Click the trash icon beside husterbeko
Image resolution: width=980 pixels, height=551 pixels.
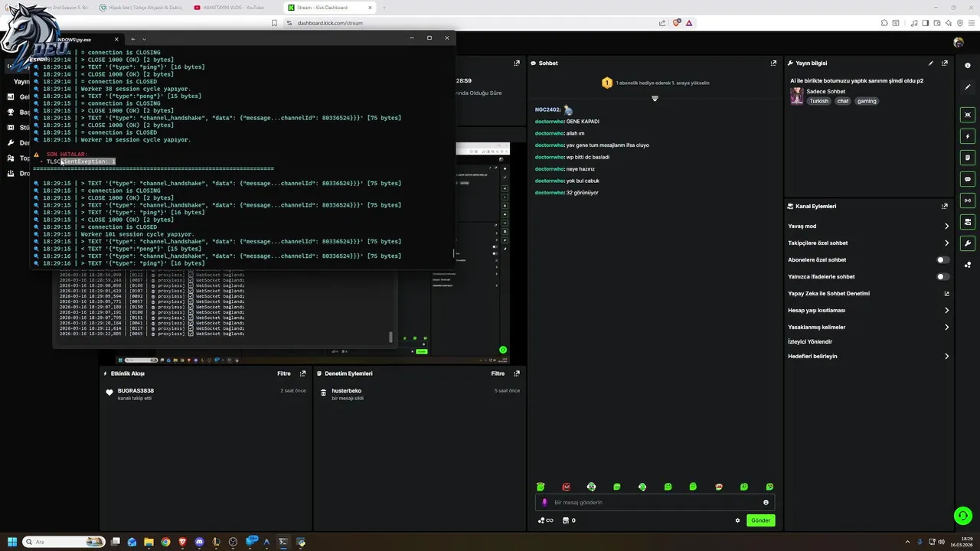pyautogui.click(x=323, y=393)
